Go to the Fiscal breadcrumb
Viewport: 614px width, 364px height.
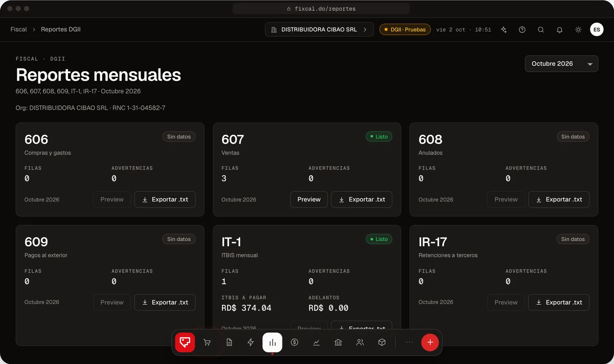coord(18,30)
